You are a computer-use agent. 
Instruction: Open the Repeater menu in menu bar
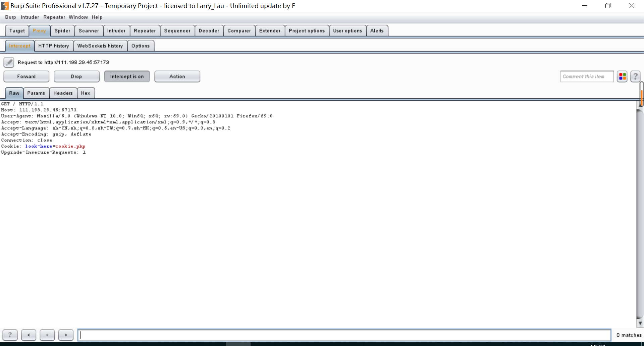click(54, 17)
